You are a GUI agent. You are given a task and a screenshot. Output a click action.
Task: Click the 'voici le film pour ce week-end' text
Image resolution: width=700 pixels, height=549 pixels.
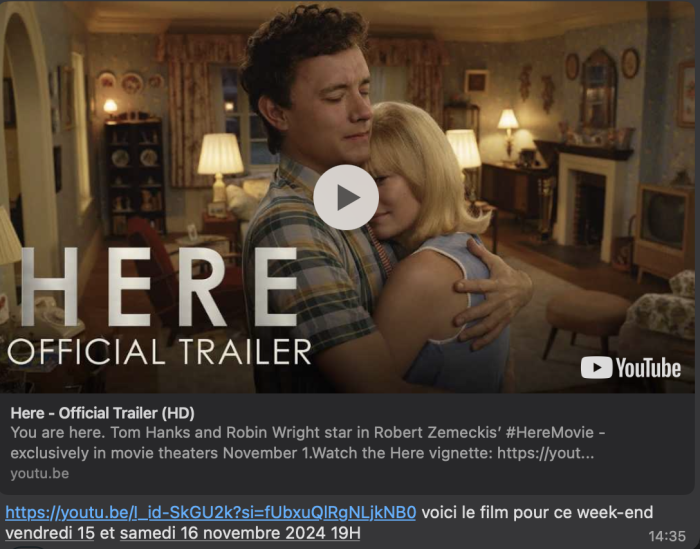(x=537, y=512)
